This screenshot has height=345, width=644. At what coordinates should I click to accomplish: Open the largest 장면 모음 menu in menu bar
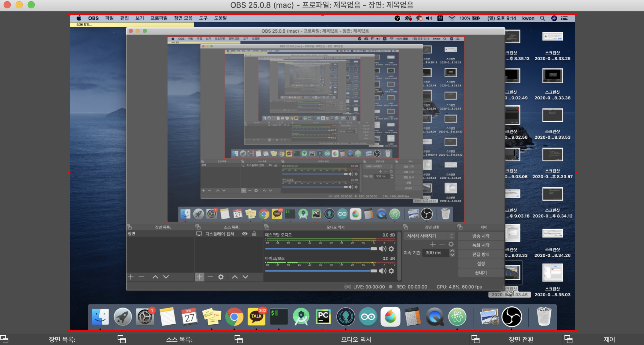click(183, 18)
